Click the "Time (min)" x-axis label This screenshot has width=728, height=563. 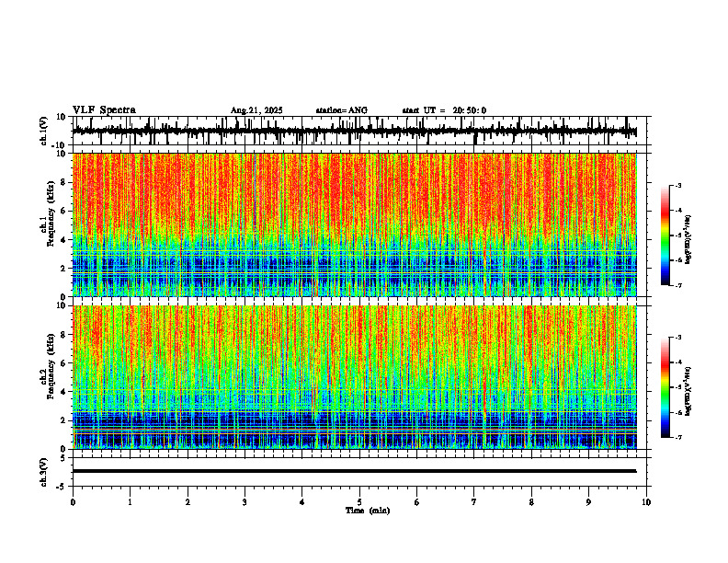tap(368, 511)
